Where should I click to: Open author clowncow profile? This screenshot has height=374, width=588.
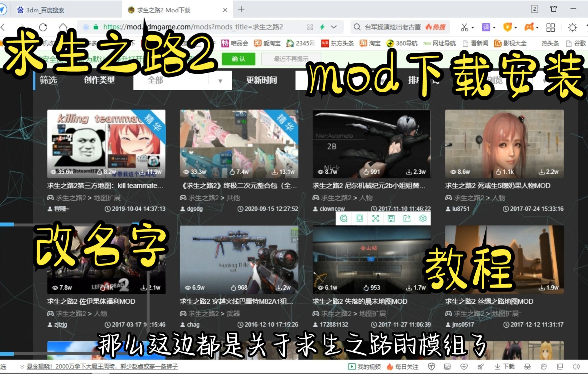[332, 209]
